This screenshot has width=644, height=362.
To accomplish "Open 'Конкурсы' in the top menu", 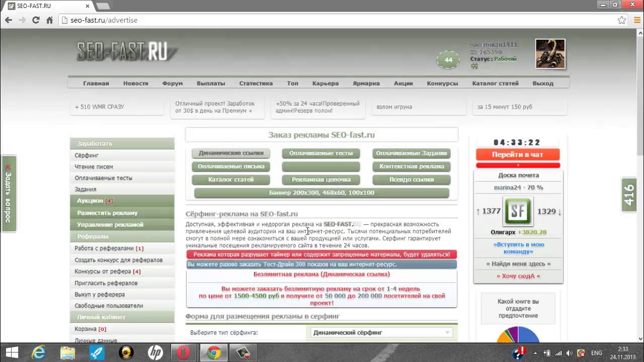I will coord(442,83).
